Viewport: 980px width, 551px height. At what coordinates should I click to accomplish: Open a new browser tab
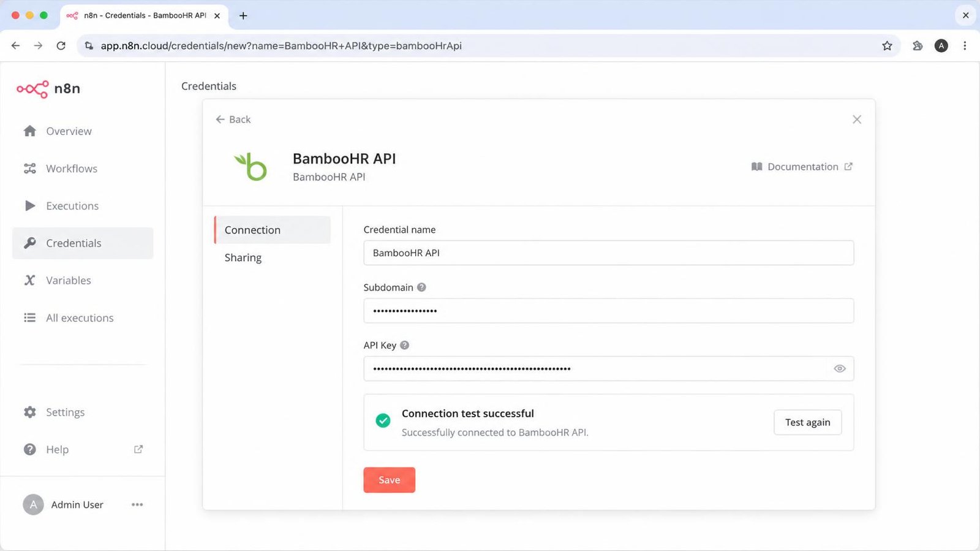(243, 16)
